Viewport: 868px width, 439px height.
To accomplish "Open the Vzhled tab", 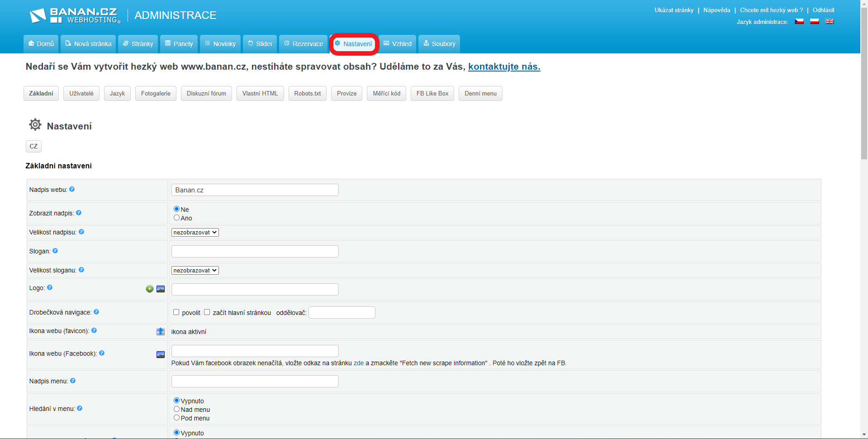I will pos(398,44).
